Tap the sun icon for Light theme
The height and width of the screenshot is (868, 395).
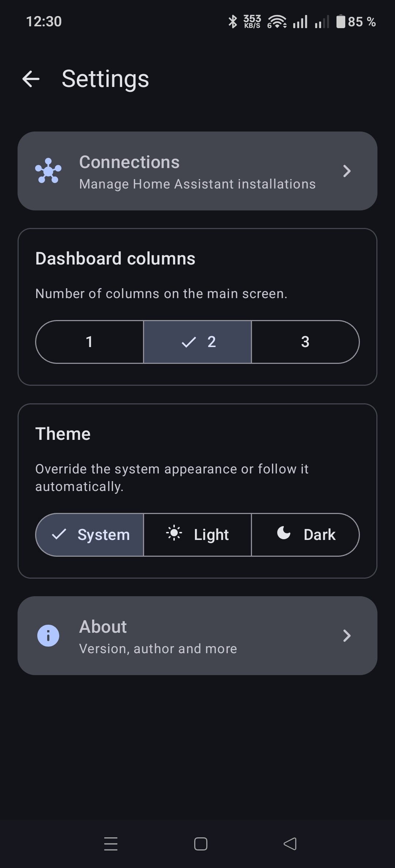tap(174, 533)
